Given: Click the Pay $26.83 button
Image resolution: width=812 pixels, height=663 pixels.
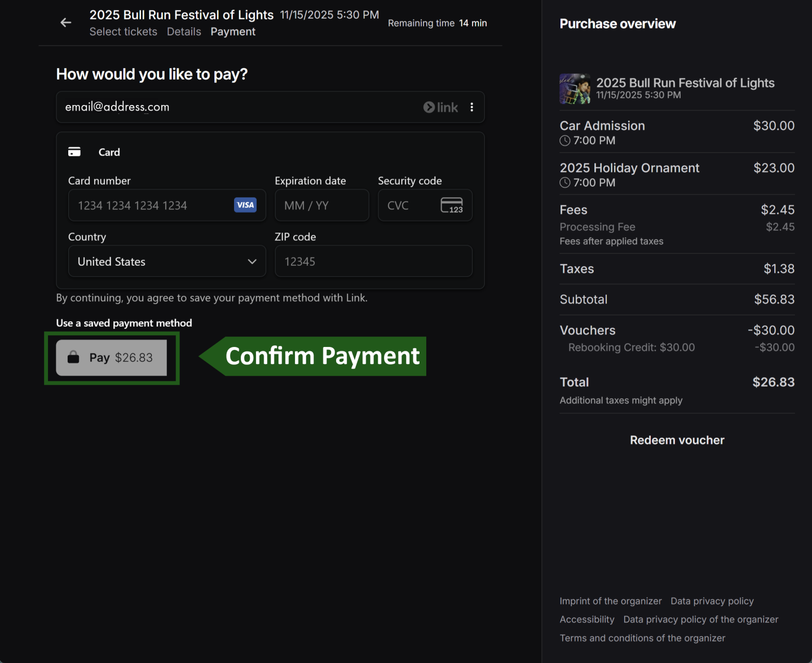Looking at the screenshot, I should pyautogui.click(x=111, y=358).
